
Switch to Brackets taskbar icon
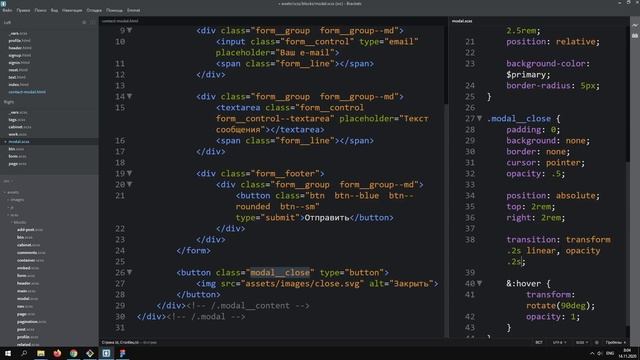(106, 353)
